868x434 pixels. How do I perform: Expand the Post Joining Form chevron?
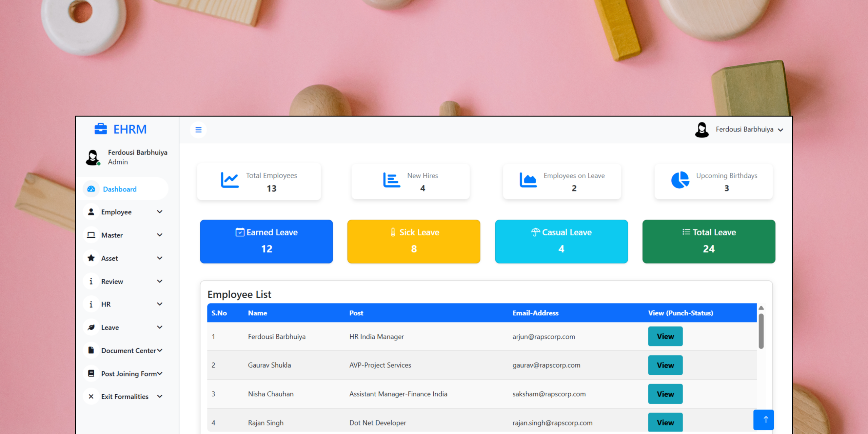(x=160, y=373)
